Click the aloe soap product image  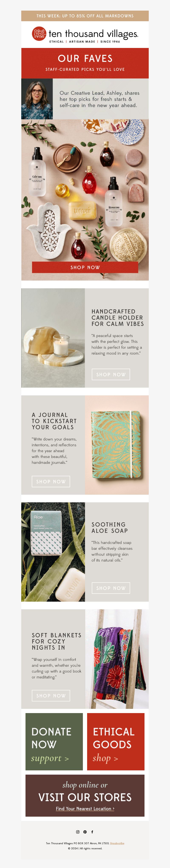pyautogui.click(x=53, y=552)
